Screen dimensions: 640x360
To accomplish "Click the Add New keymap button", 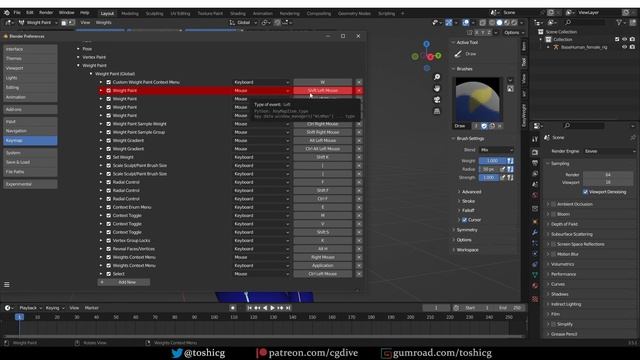I will (124, 282).
